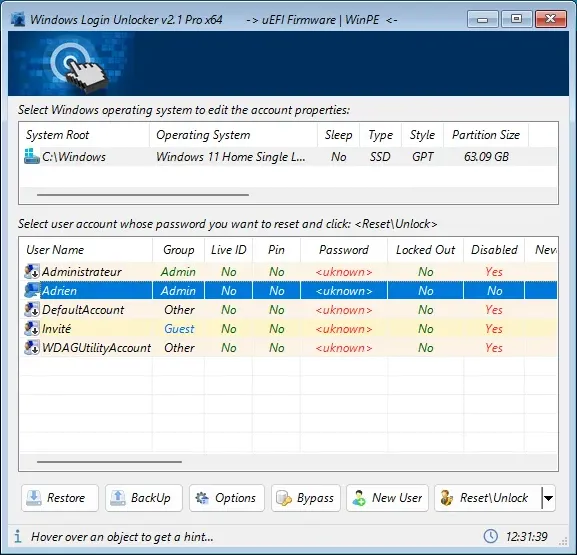Image resolution: width=577 pixels, height=555 pixels.
Task: Click the icon on the Restore button
Action: [x=34, y=498]
